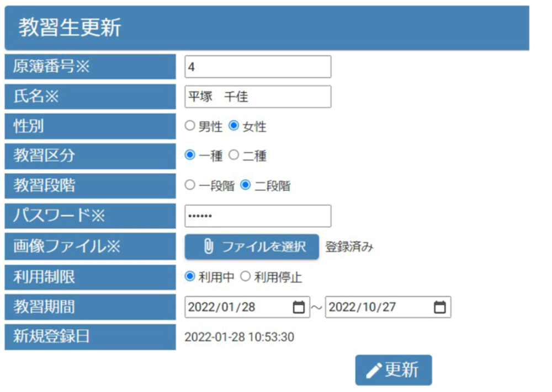Click the 登録済み status text
The height and width of the screenshot is (392, 552).
(349, 247)
